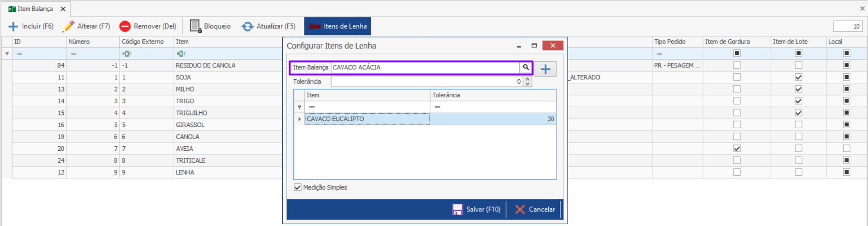Click main grid filter row pin icon
Viewport: 868px width, 226px height.
pyautogui.click(x=7, y=53)
